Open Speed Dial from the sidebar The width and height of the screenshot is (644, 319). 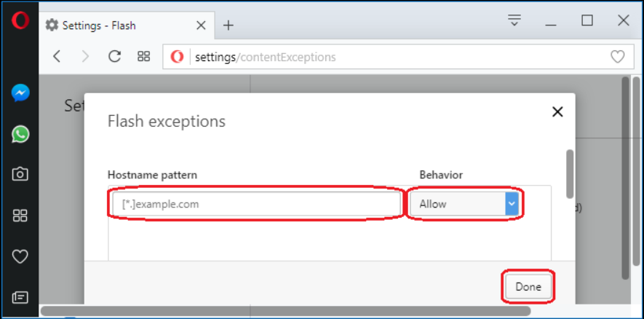20,216
